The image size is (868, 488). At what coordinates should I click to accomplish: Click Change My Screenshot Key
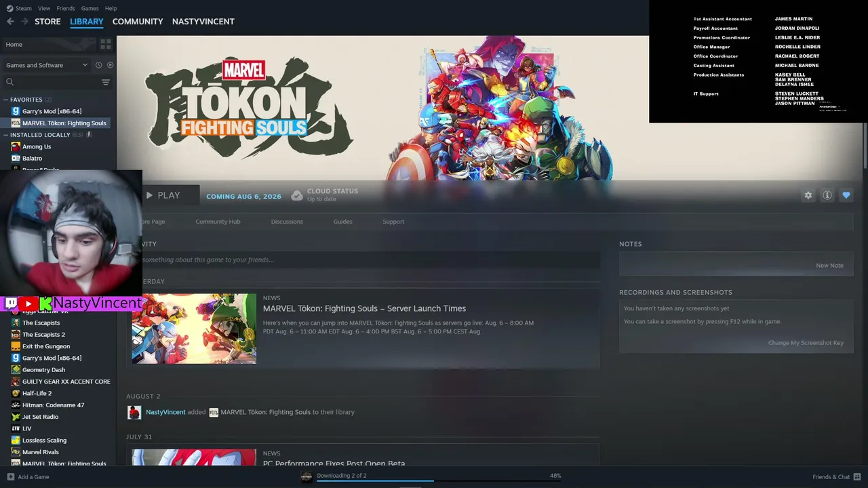point(806,342)
